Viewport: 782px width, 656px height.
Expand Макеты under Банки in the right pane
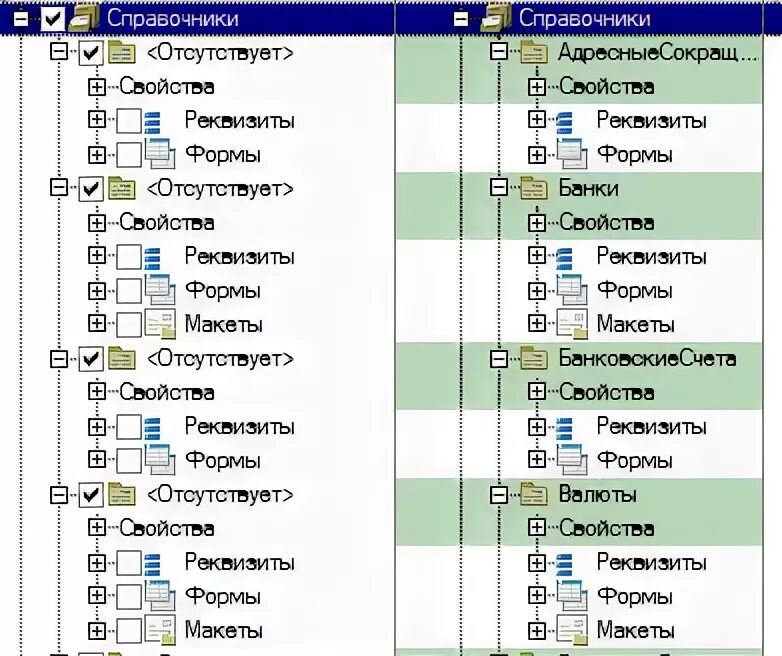537,323
